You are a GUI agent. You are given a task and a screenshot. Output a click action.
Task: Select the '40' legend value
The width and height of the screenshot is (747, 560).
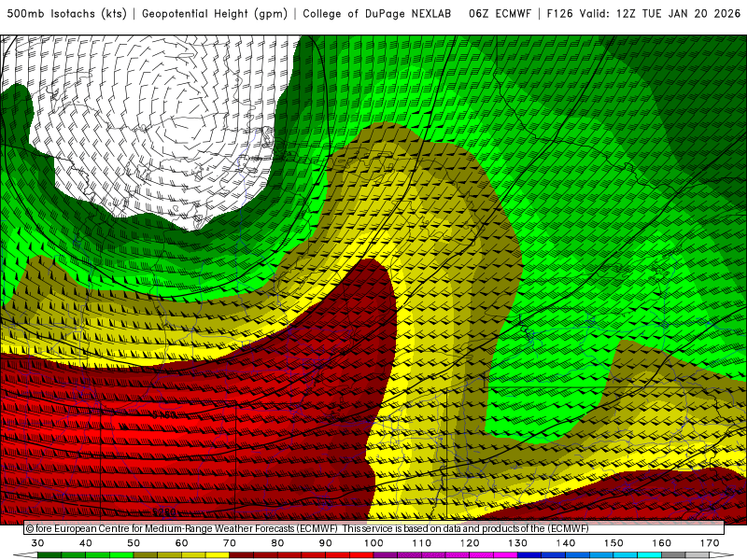click(x=86, y=543)
